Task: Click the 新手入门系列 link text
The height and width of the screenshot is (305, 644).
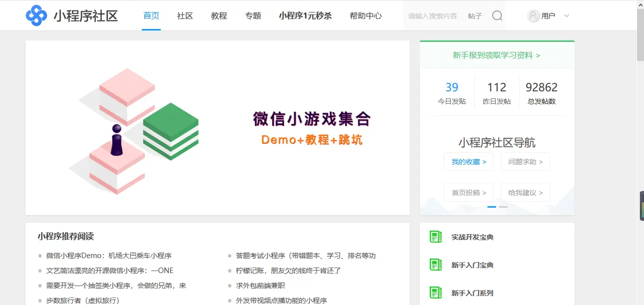Action: pyautogui.click(x=472, y=293)
